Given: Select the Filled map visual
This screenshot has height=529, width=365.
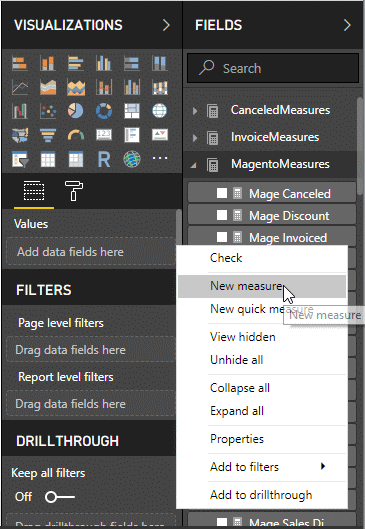Looking at the screenshot, I should (20, 135).
